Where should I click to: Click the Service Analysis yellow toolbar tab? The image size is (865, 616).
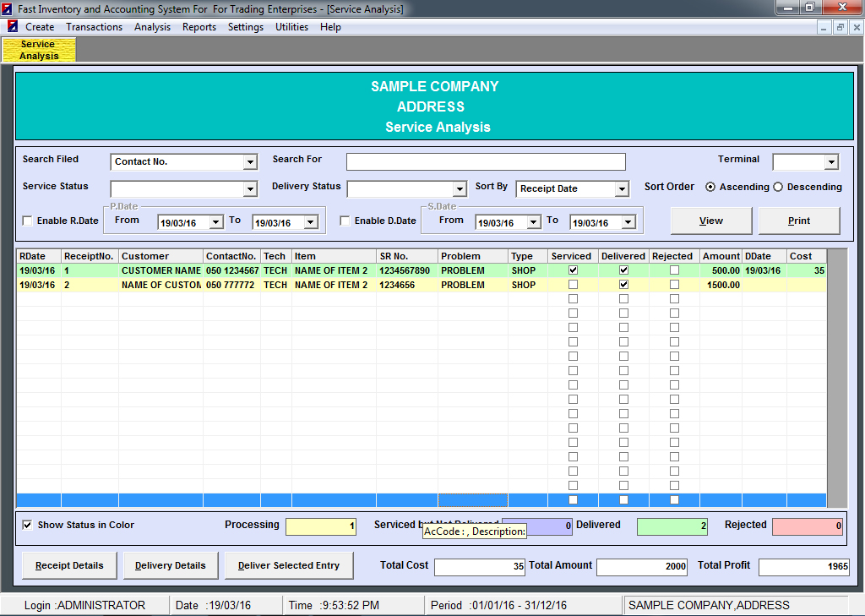(x=39, y=50)
